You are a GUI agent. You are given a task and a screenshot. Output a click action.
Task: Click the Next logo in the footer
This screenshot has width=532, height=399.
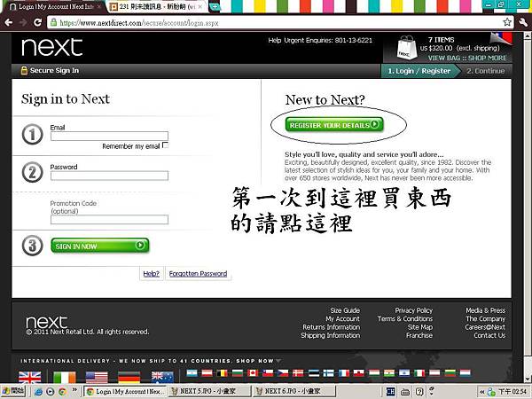[46, 322]
